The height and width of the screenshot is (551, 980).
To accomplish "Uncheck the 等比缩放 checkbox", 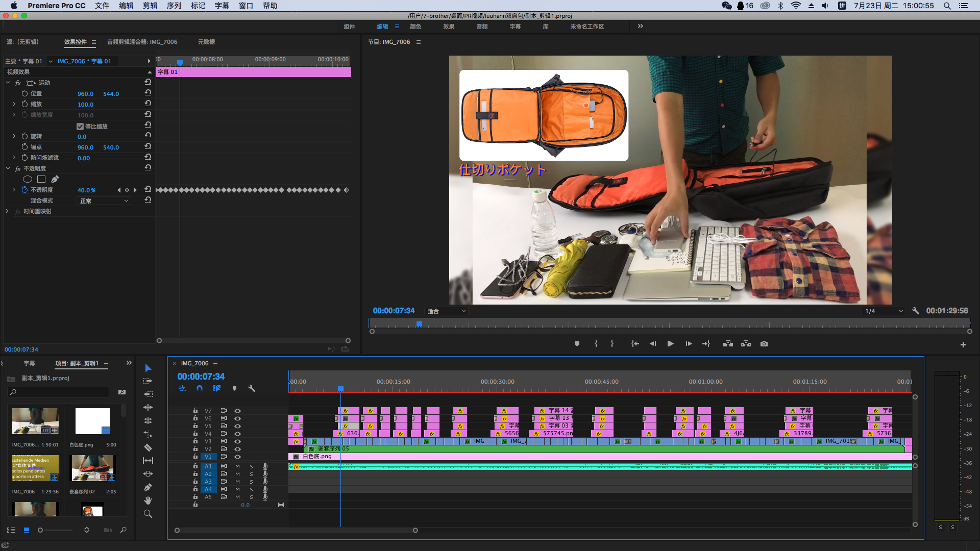I will click(80, 127).
